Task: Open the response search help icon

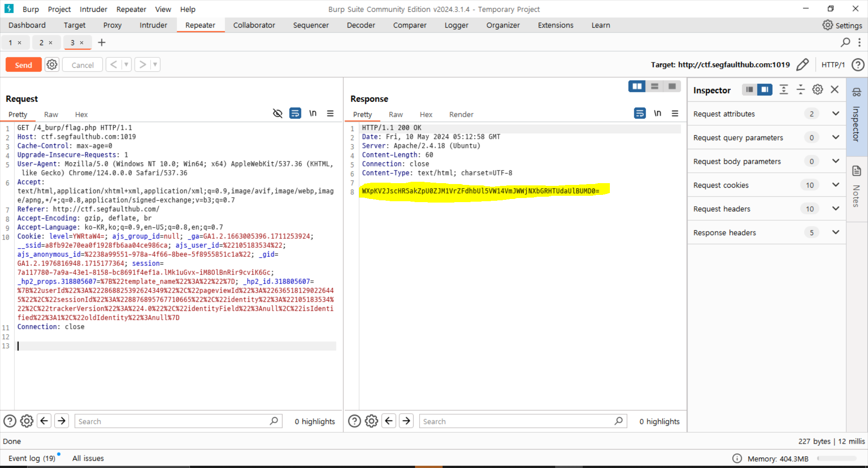Action: pos(354,421)
